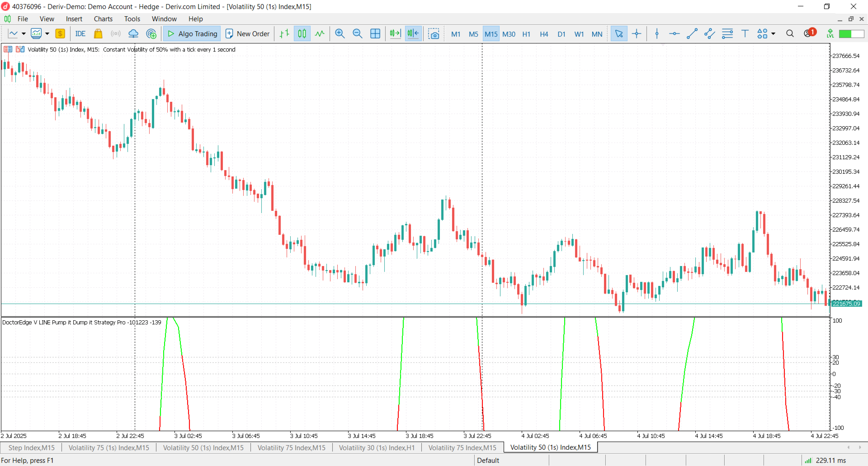The height and width of the screenshot is (466, 868).
Task: Toggle chart auto scroll
Action: (x=396, y=34)
